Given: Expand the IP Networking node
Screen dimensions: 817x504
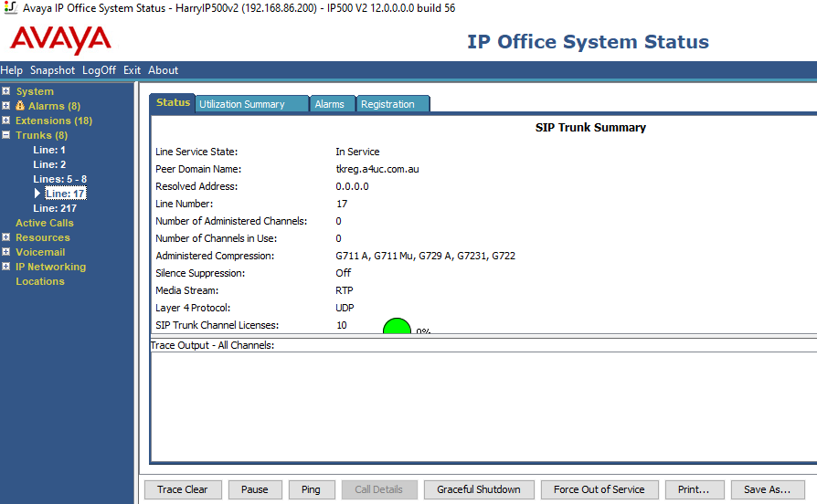Looking at the screenshot, I should pyautogui.click(x=5, y=267).
